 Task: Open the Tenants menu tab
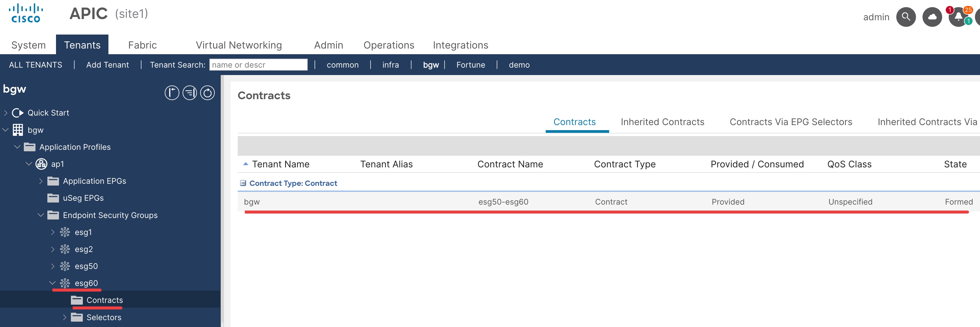[82, 45]
